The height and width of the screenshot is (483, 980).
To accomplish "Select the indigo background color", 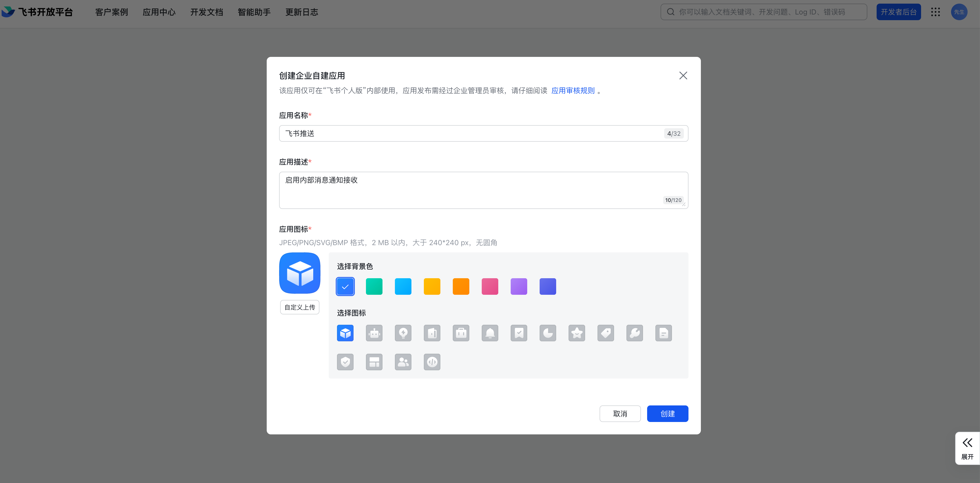I will (x=547, y=286).
